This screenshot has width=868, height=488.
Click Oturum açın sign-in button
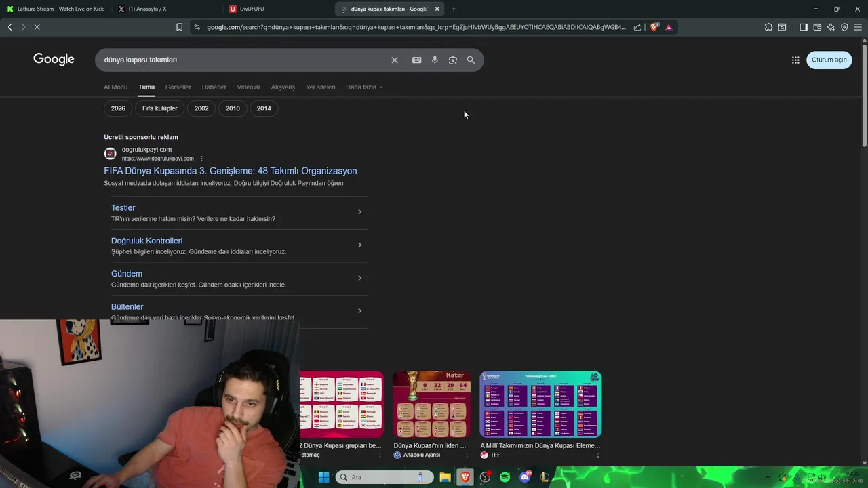pos(829,60)
